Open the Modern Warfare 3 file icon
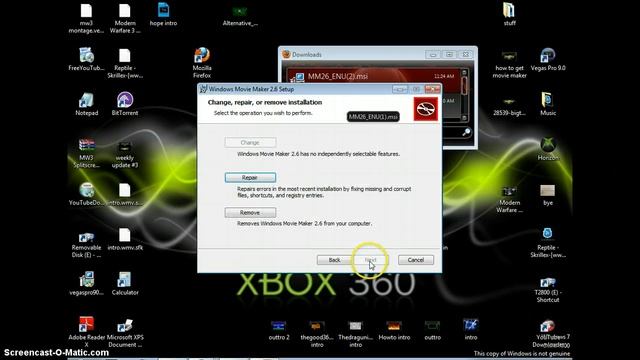 tap(124, 11)
